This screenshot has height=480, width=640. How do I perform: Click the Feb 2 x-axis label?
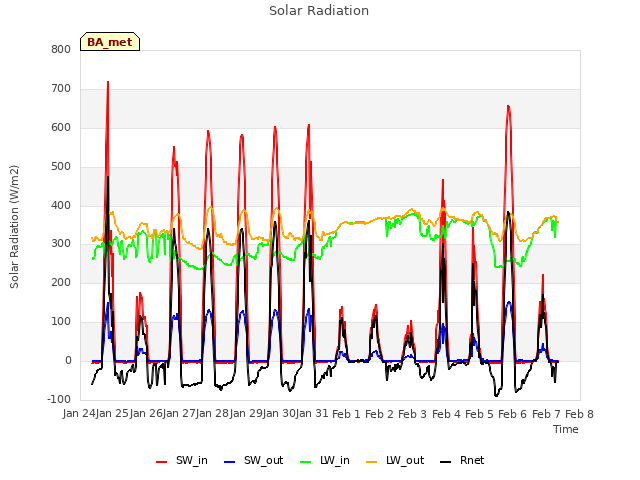coord(379,414)
